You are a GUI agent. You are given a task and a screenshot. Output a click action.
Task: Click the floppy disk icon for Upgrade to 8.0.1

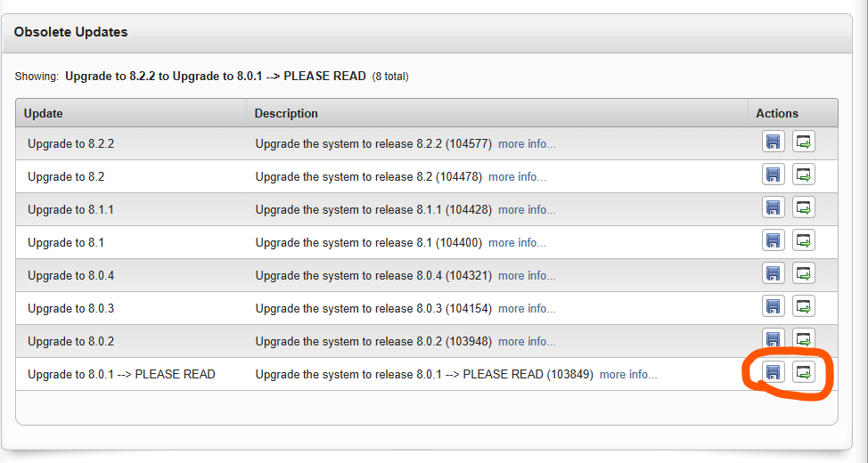774,373
